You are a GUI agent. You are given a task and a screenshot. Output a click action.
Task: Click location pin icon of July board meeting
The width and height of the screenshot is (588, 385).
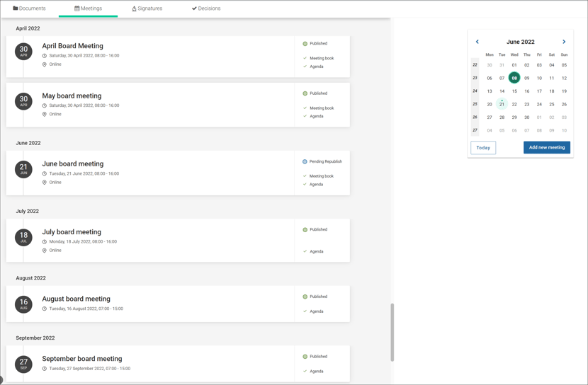[44, 250]
